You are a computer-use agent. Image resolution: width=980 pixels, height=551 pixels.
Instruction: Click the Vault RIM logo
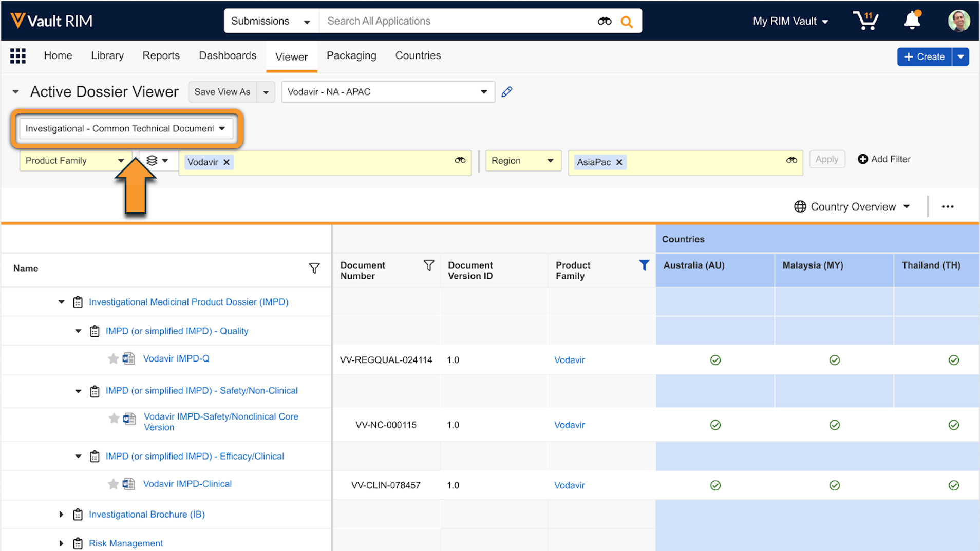coord(51,21)
